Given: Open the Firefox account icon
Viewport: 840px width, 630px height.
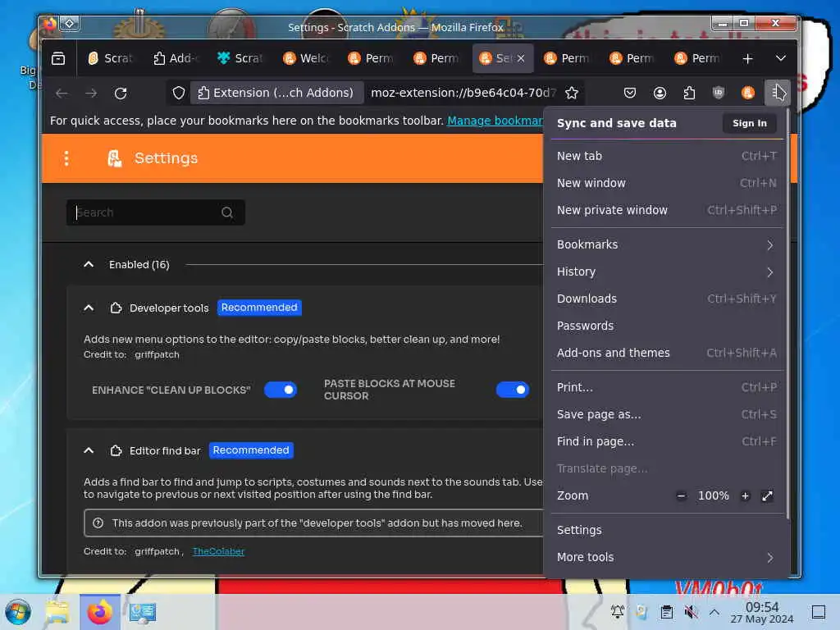Looking at the screenshot, I should [660, 93].
